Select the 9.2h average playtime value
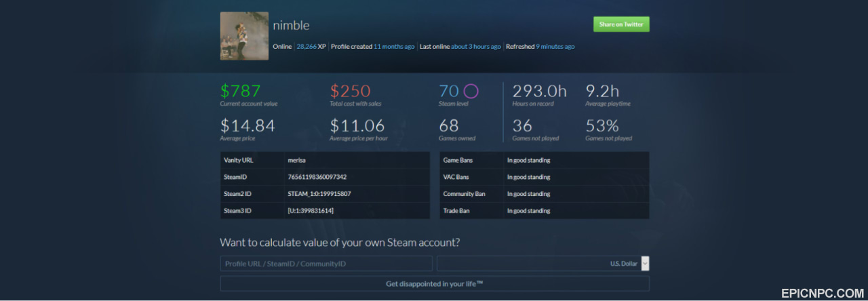This screenshot has width=868, height=301. point(602,91)
